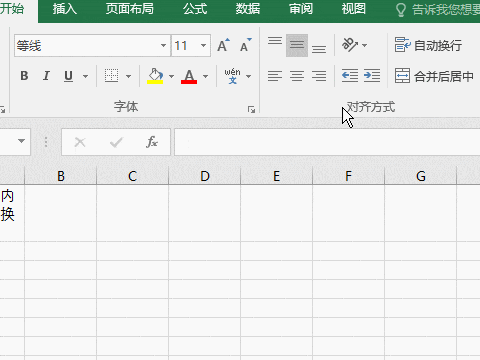The width and height of the screenshot is (480, 360).
Task: Open underline style dropdown arrow
Action: [x=85, y=76]
